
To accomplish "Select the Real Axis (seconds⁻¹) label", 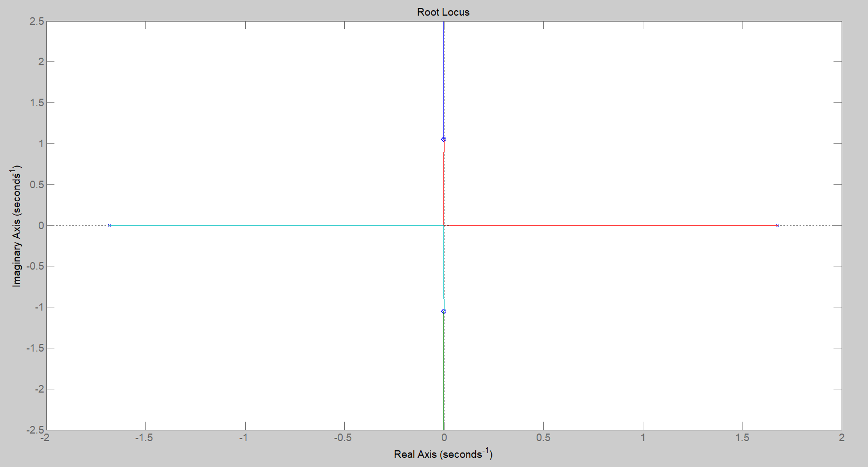I will coord(443,454).
